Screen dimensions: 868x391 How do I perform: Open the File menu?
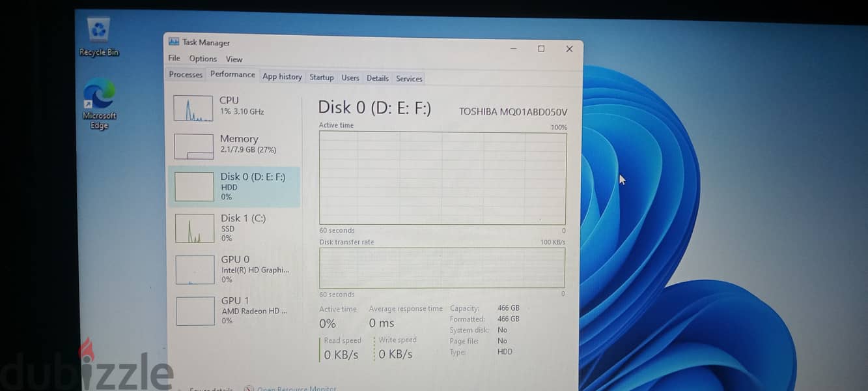(175, 59)
